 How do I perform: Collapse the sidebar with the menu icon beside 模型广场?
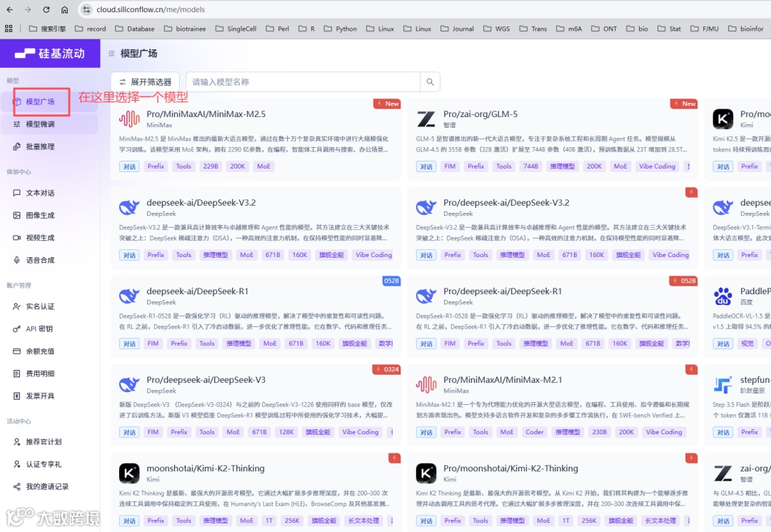pos(111,53)
